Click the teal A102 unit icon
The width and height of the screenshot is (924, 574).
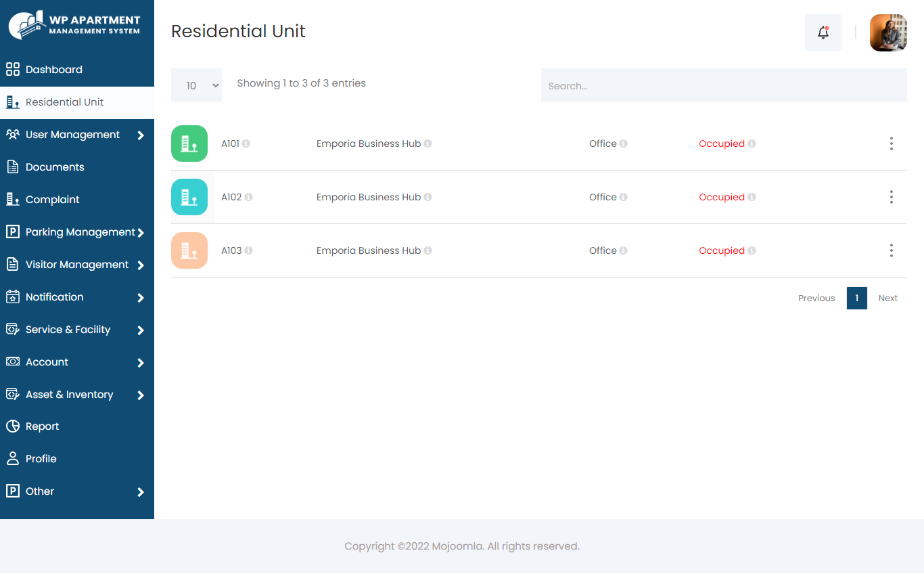point(189,197)
